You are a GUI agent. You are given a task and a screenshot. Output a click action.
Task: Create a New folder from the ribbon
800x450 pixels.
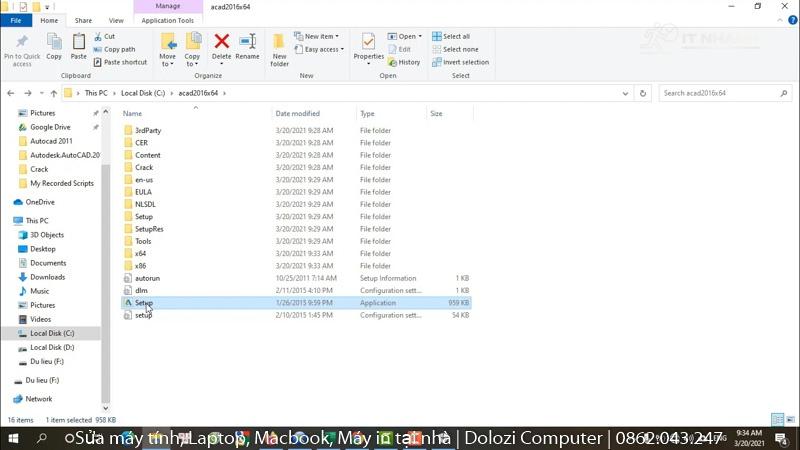click(279, 49)
